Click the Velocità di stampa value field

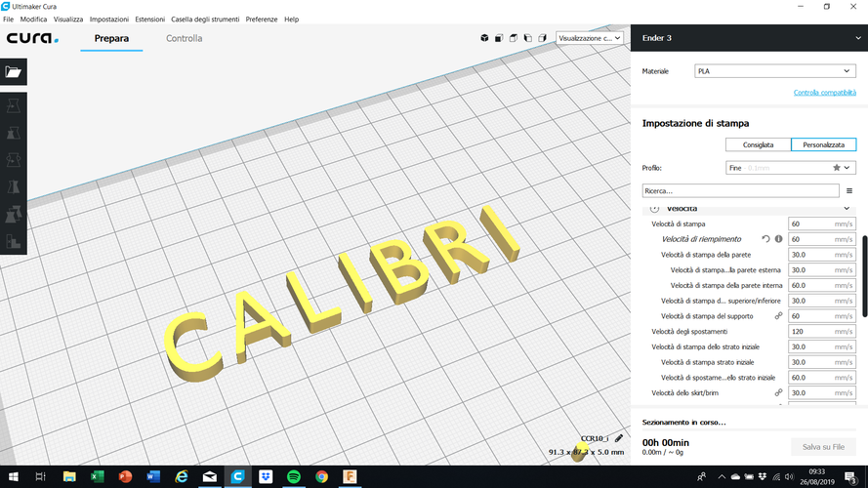(x=821, y=224)
